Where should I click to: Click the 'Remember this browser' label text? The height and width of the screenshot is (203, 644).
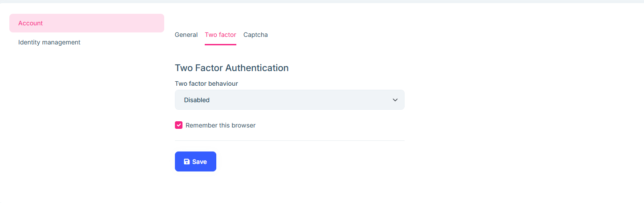pyautogui.click(x=220, y=125)
